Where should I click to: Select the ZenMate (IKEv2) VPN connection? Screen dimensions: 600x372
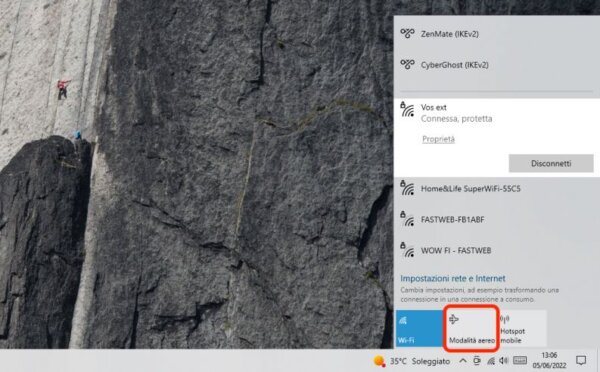click(x=497, y=34)
